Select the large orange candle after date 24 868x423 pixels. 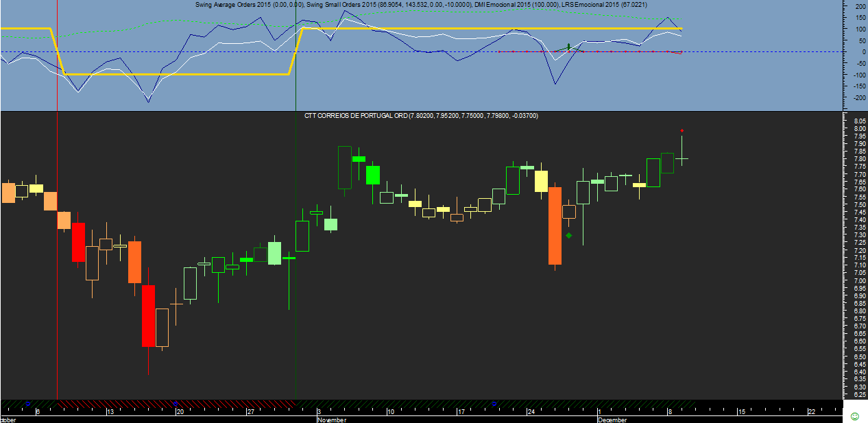(555, 226)
